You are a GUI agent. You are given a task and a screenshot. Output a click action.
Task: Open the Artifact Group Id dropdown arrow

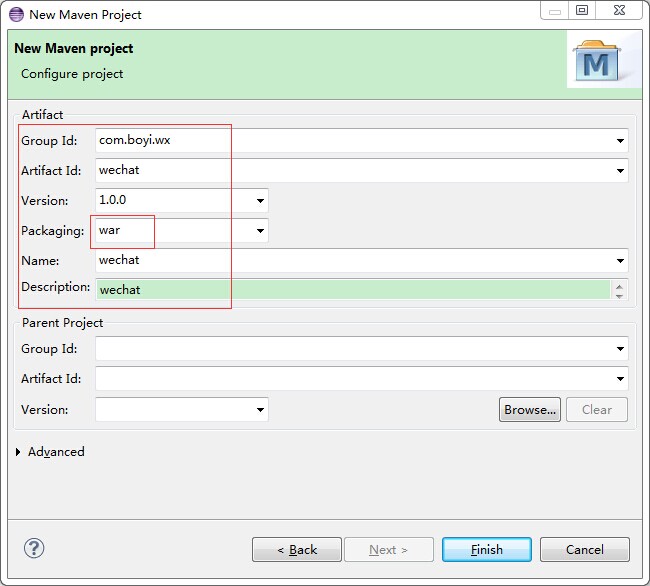tap(620, 140)
